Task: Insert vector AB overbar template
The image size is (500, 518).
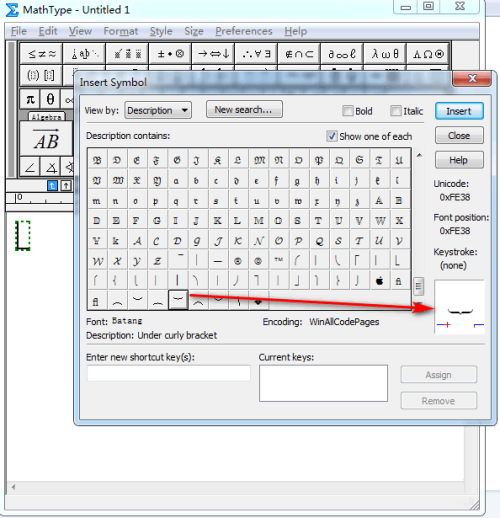Action: tap(46, 139)
